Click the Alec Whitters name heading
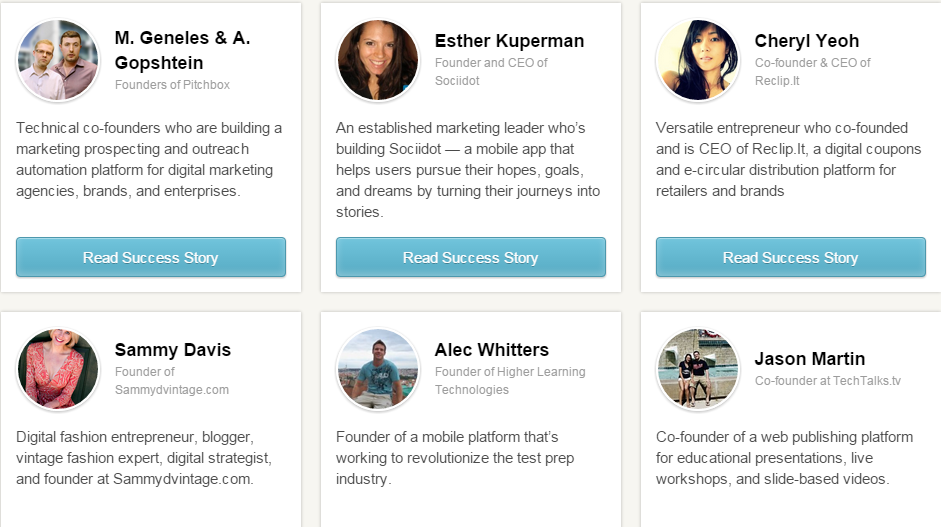 pos(492,350)
